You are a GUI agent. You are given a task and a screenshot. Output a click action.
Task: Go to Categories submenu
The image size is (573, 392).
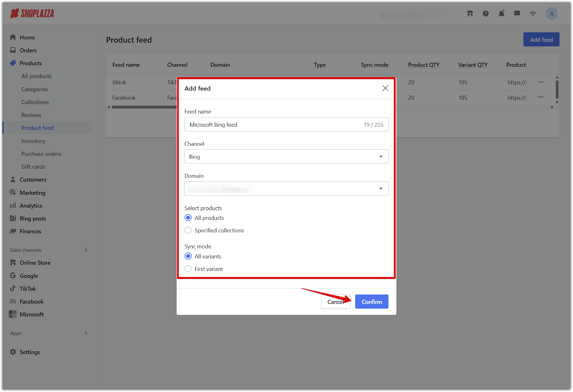click(x=34, y=89)
